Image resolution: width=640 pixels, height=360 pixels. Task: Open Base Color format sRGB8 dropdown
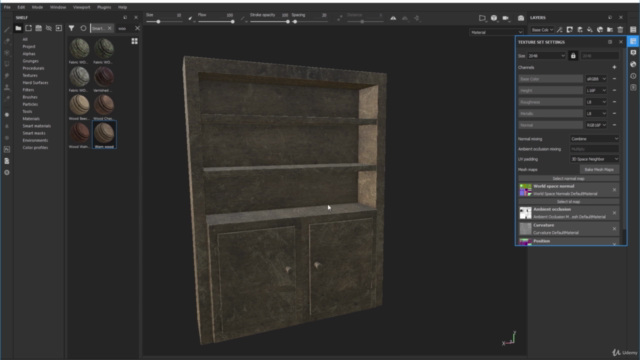click(x=596, y=79)
